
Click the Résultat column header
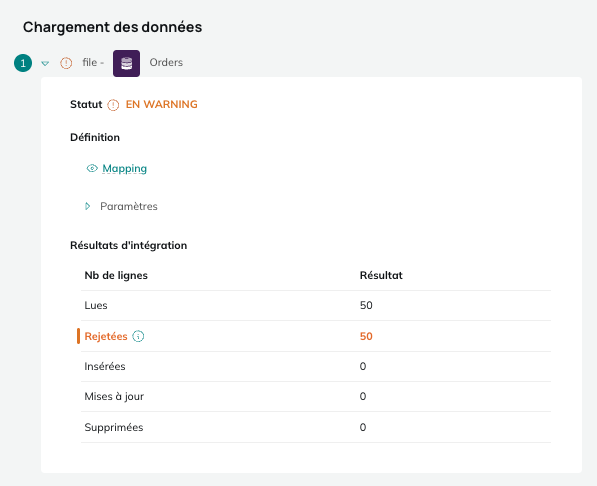(x=381, y=275)
